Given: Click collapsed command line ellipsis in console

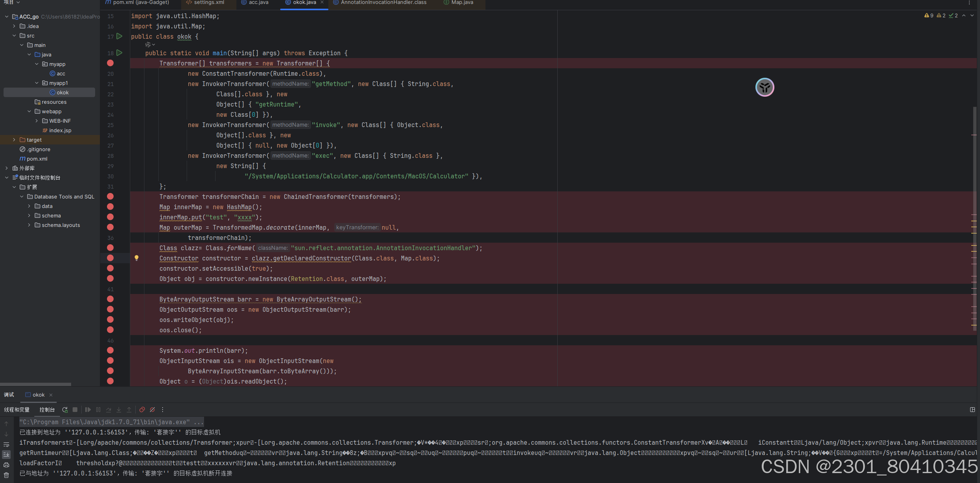Looking at the screenshot, I should (199, 422).
